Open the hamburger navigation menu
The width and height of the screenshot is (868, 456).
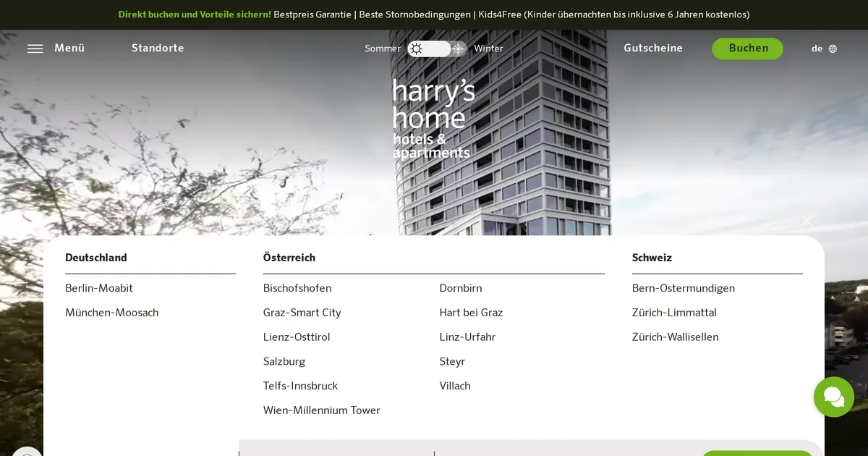[x=35, y=48]
